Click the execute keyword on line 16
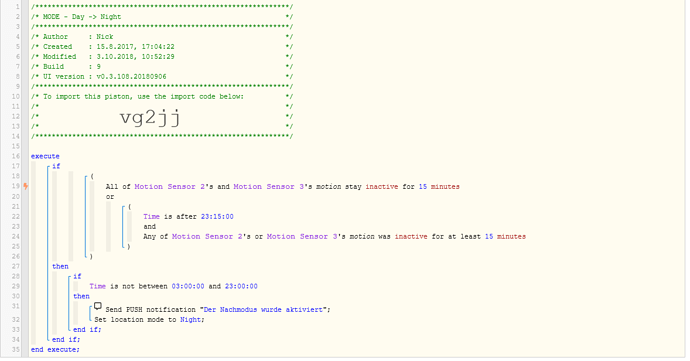Screen dimensions: 690x361 [45, 156]
